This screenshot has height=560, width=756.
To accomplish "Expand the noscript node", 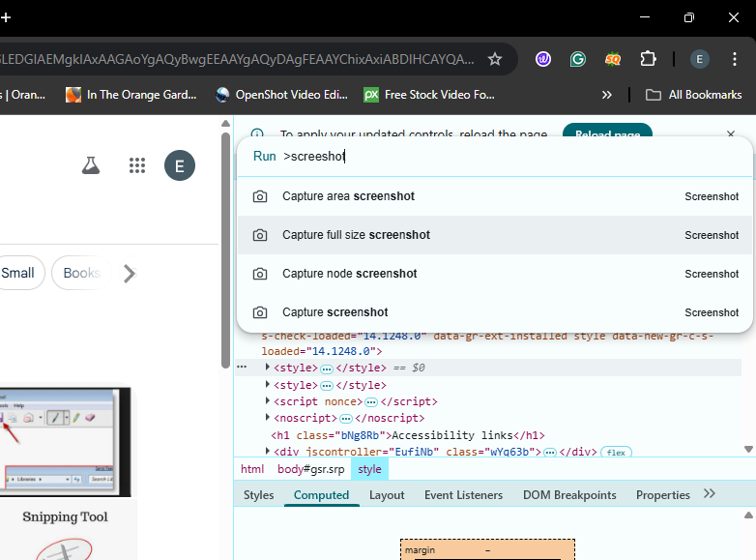I will point(268,417).
